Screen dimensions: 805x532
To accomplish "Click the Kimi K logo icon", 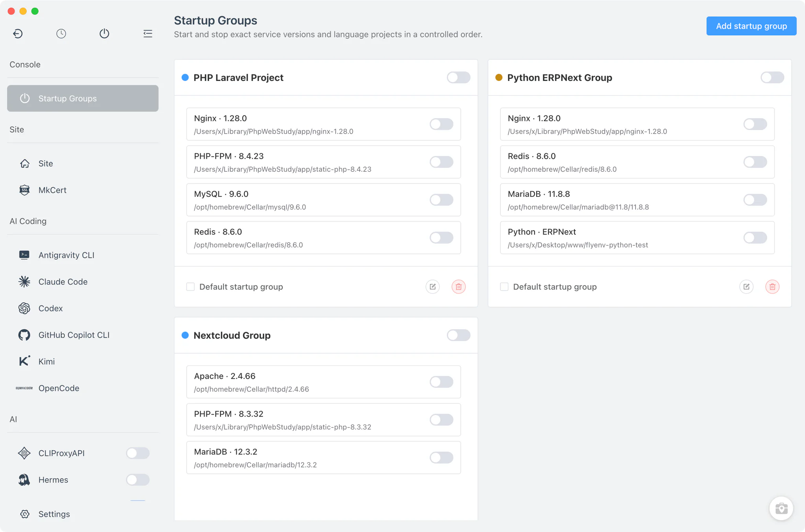I will tap(24, 361).
